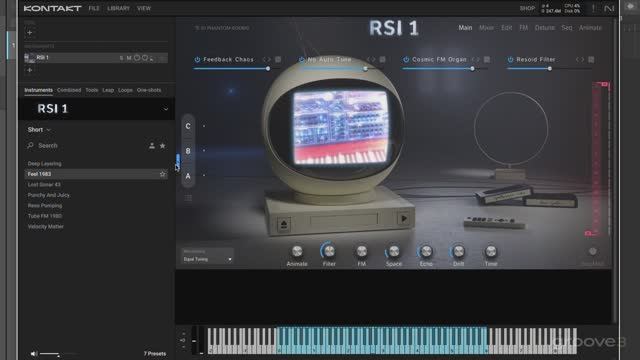The height and width of the screenshot is (360, 640).
Task: Click the square icon beside Resoid Filter
Action: 591,60
